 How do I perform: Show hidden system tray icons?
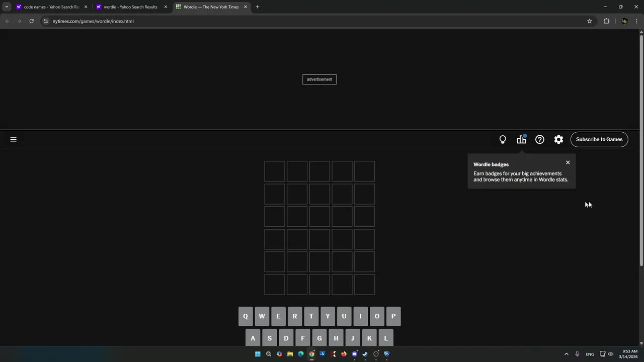(566, 354)
